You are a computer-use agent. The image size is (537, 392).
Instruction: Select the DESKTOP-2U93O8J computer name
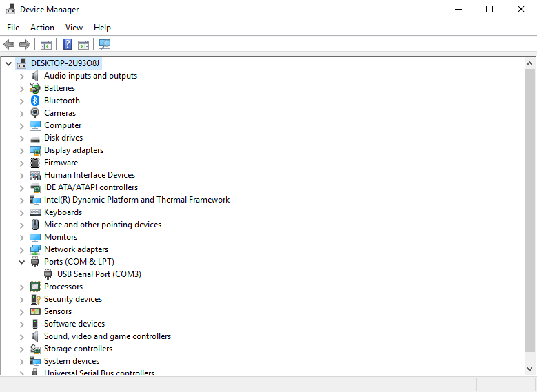tap(65, 63)
